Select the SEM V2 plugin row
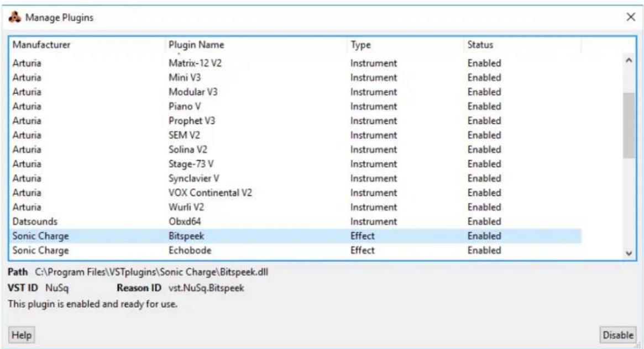This screenshot has width=644, height=349. [295, 135]
